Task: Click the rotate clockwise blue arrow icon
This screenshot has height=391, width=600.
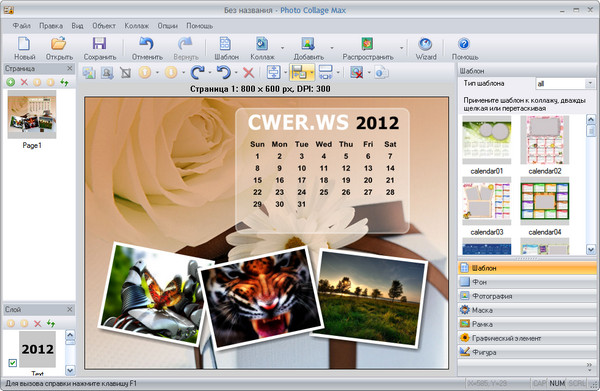Action: point(197,72)
